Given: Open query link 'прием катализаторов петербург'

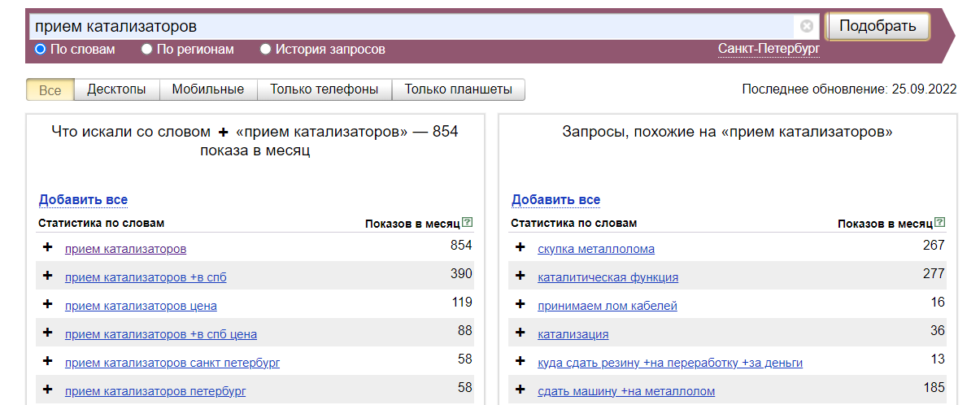Looking at the screenshot, I should click(x=155, y=391).
